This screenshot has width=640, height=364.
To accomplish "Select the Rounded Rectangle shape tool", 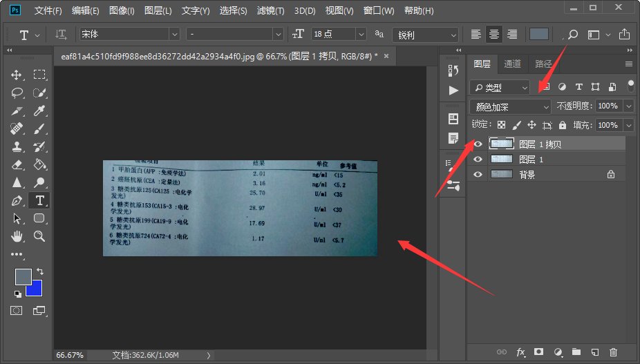I will [39, 218].
